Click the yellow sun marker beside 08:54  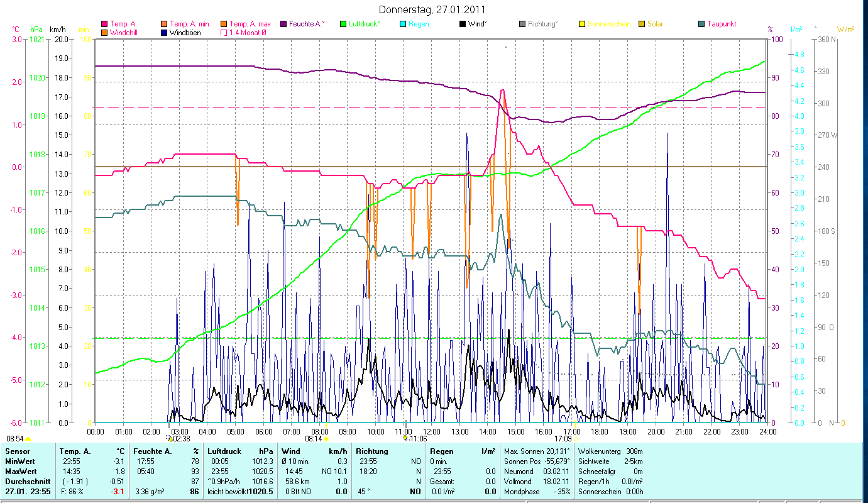point(28,439)
